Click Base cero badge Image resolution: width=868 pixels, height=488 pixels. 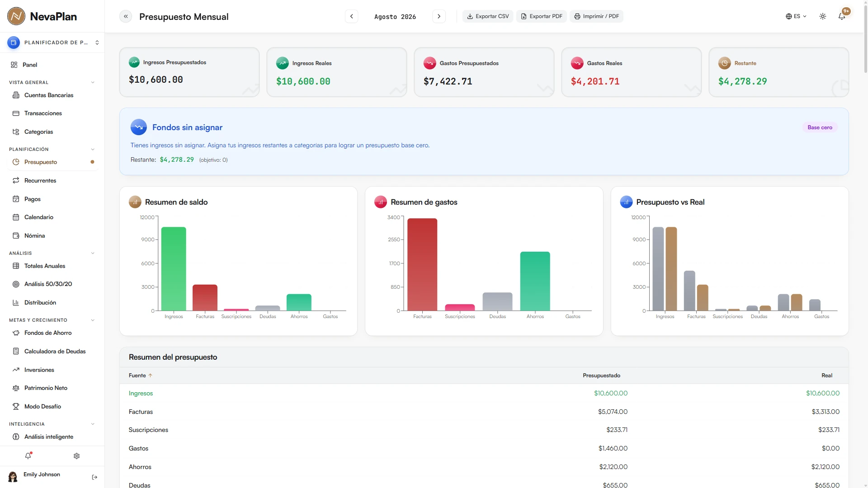point(820,127)
